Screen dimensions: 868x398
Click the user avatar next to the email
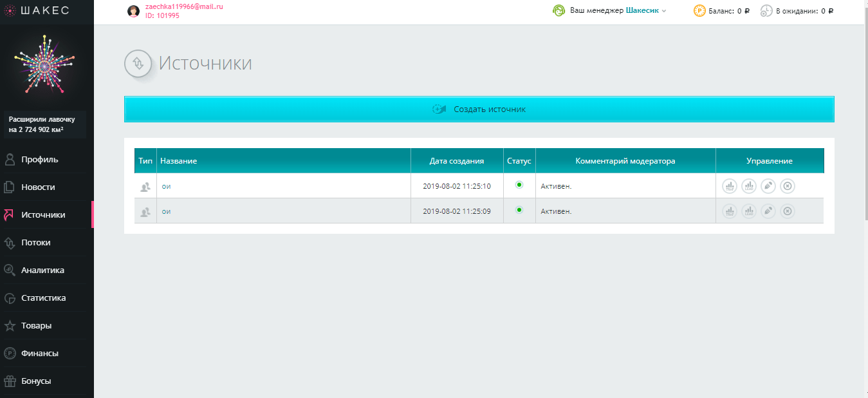point(134,11)
